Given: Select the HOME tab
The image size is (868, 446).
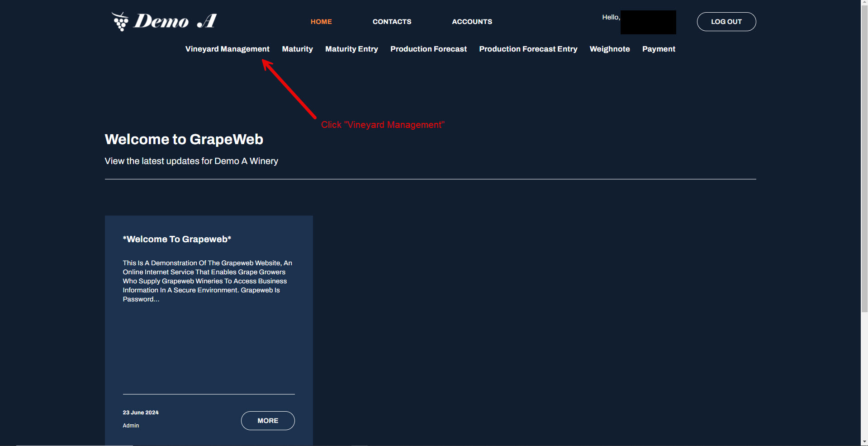Looking at the screenshot, I should 321,21.
